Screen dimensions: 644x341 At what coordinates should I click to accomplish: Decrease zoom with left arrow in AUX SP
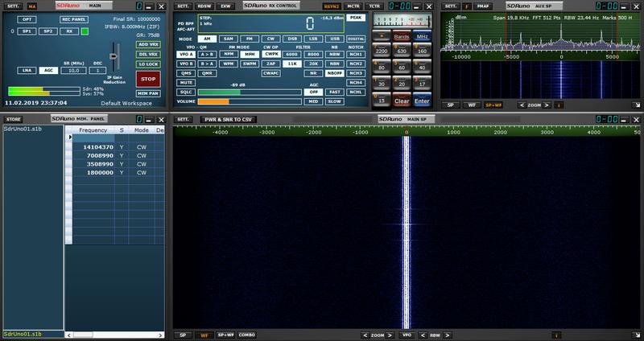coord(522,105)
